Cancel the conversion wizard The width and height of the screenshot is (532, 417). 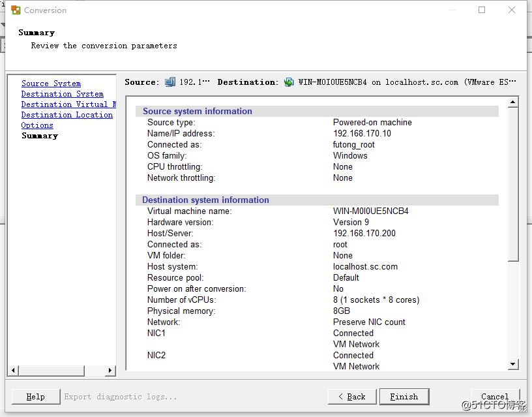[495, 397]
